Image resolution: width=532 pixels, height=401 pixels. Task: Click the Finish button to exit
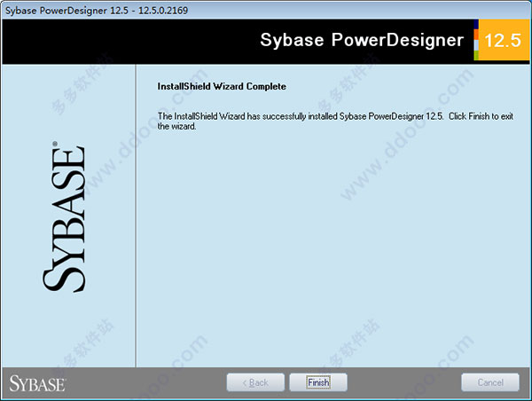(x=318, y=382)
